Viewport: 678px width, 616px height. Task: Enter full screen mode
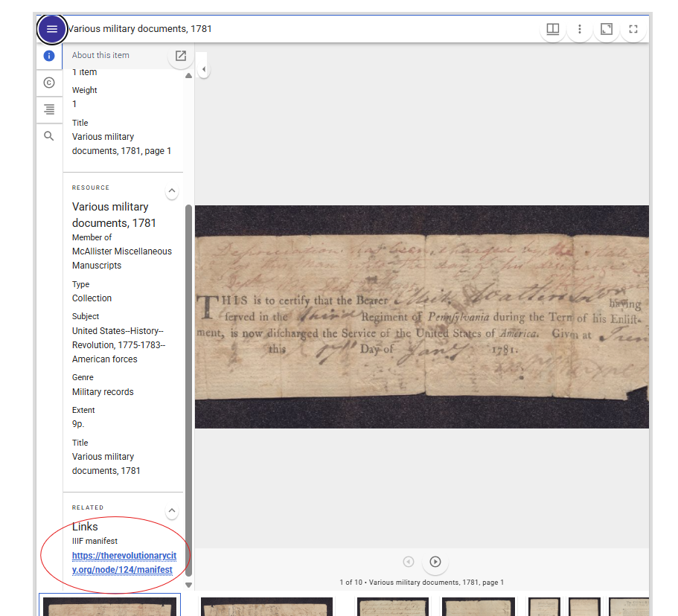(633, 29)
